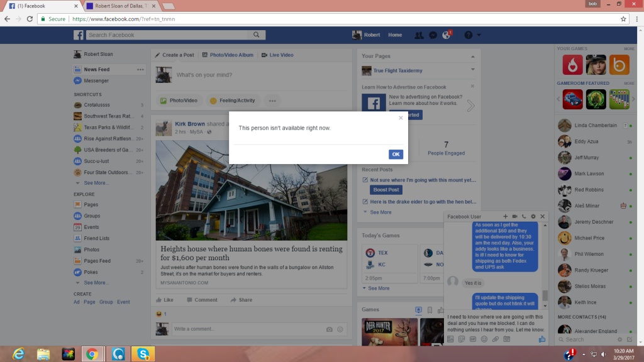This screenshot has width=644, height=362.
Task: Open more composer options ellipsis
Action: click(x=272, y=101)
